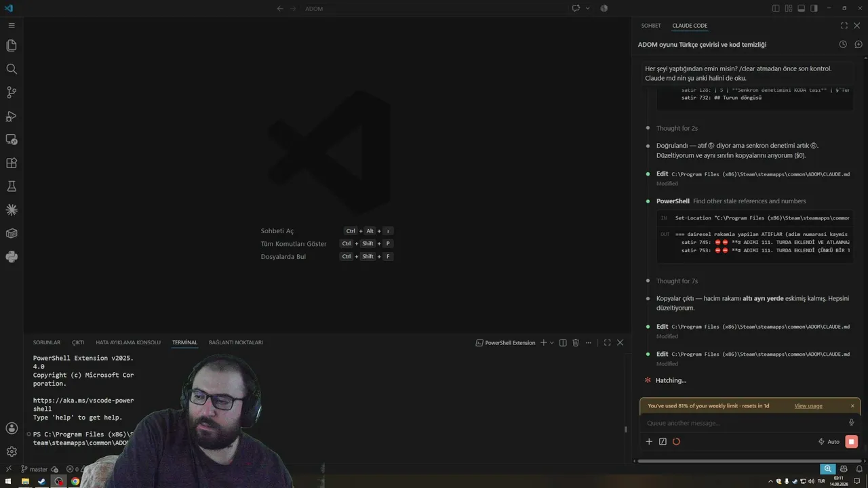Go back using the navigation arrow
Image resolution: width=868 pixels, height=488 pixels.
click(280, 8)
